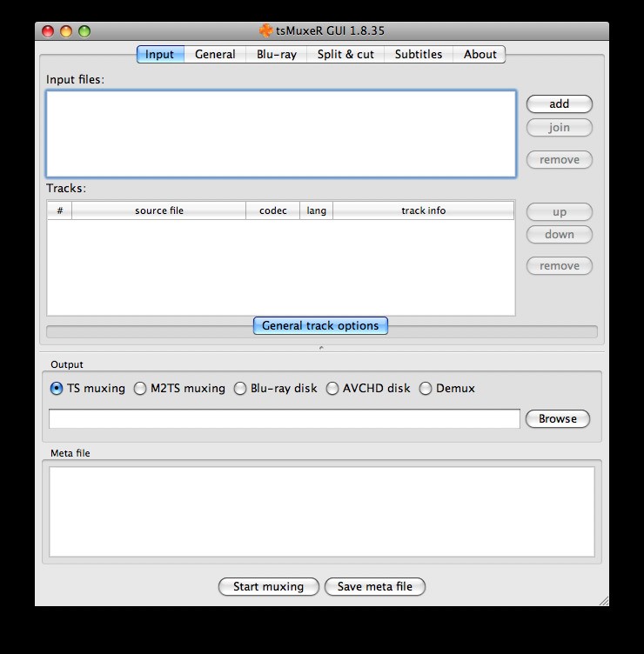Open the Subtitles tab

(x=419, y=54)
